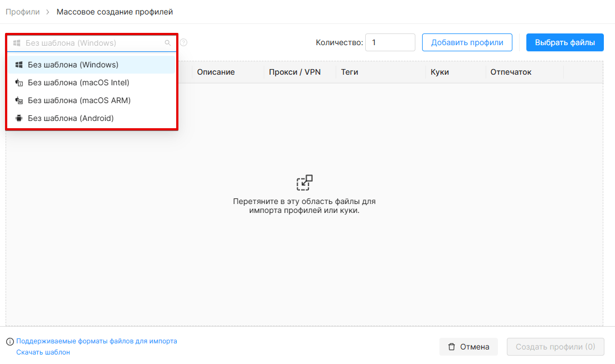This screenshot has height=364, width=615.
Task: Click Скачать шаблон link
Action: tap(43, 352)
